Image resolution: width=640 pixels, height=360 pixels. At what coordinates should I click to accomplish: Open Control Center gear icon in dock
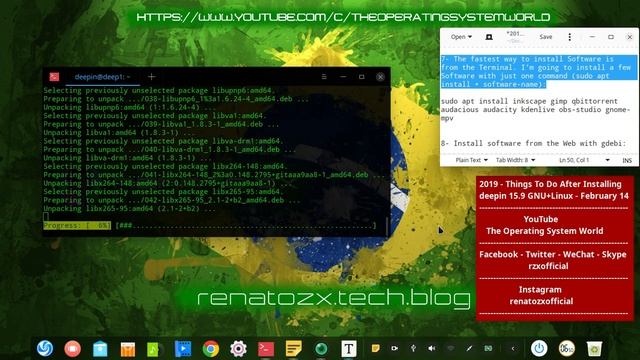(x=238, y=349)
